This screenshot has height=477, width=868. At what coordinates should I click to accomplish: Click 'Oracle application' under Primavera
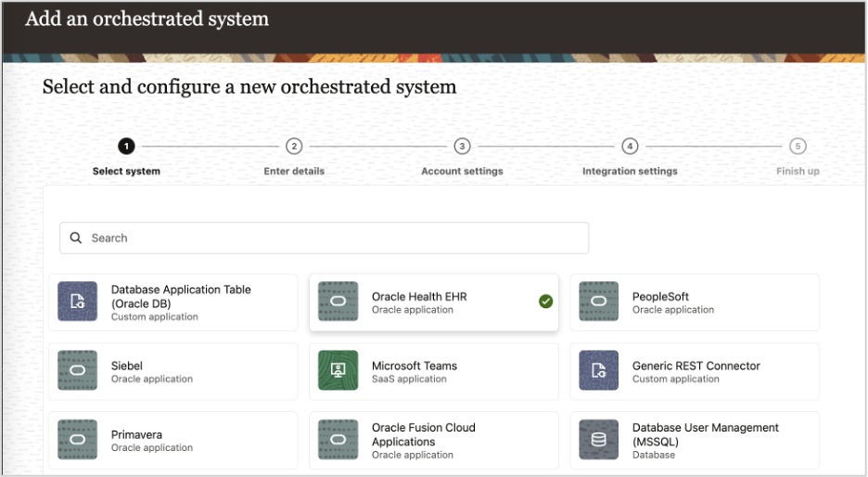coord(152,447)
